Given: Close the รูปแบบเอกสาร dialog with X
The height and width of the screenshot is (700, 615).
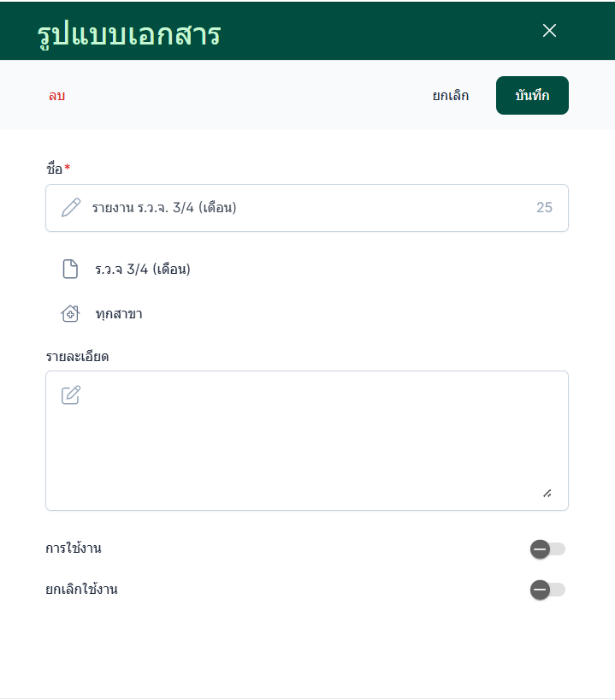Looking at the screenshot, I should coord(549,31).
